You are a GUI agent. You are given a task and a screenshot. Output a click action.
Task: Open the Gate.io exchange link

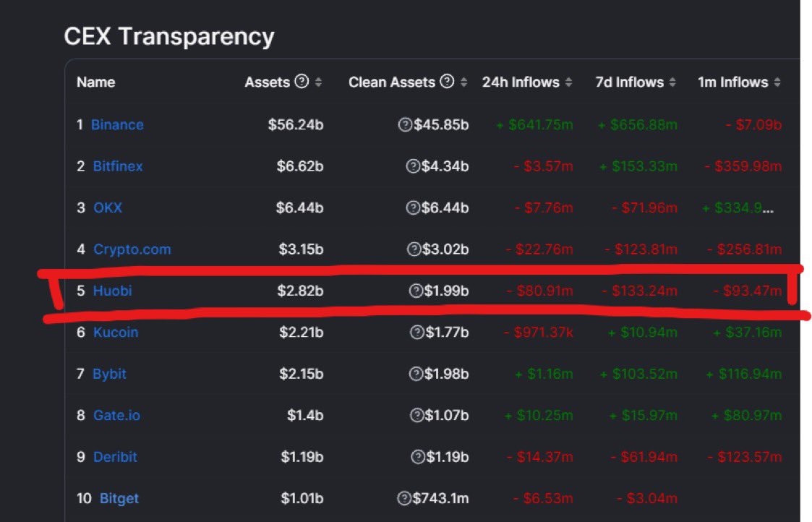tap(116, 415)
